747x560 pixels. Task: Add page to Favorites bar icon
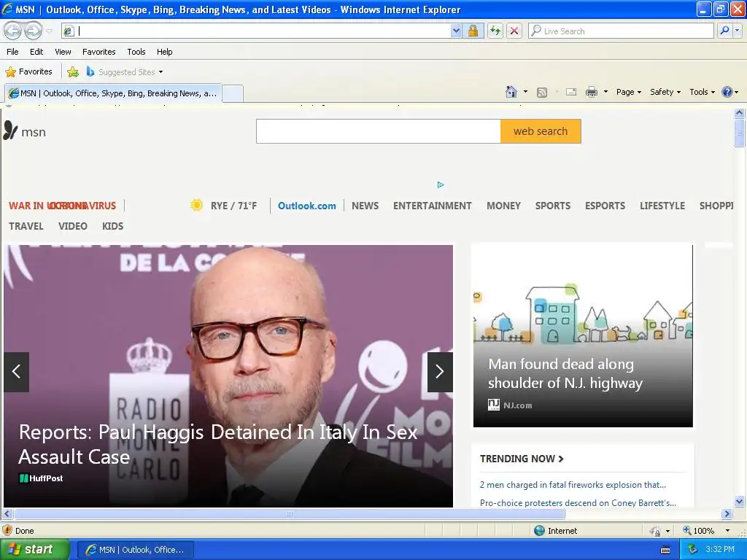(73, 72)
